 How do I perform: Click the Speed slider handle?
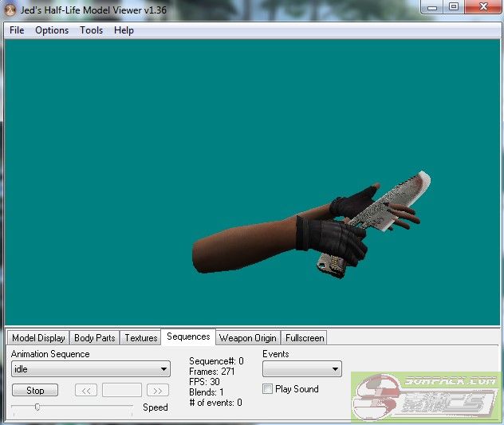point(37,407)
